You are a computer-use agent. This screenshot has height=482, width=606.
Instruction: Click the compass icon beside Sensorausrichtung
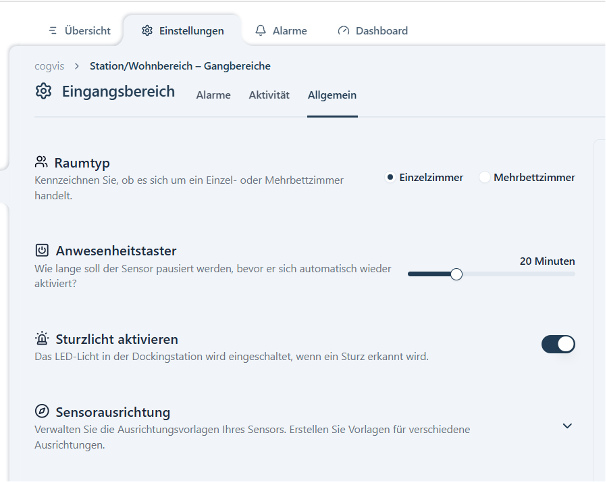pos(41,412)
